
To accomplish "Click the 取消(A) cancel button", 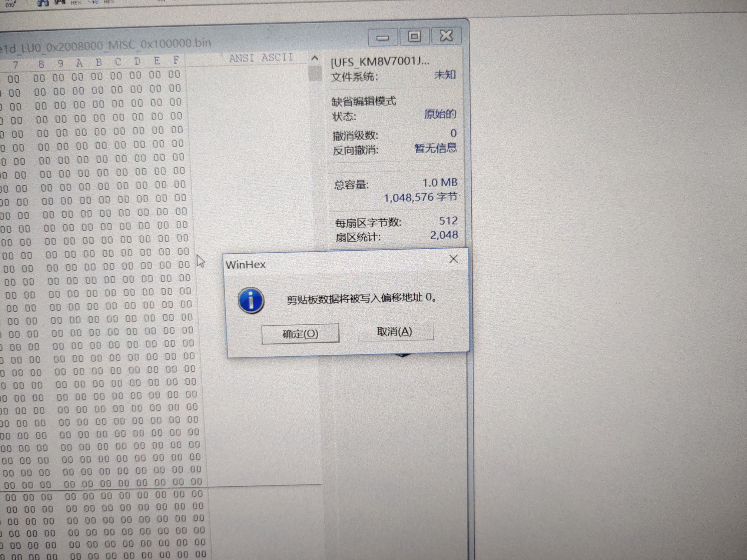I will coord(395,331).
